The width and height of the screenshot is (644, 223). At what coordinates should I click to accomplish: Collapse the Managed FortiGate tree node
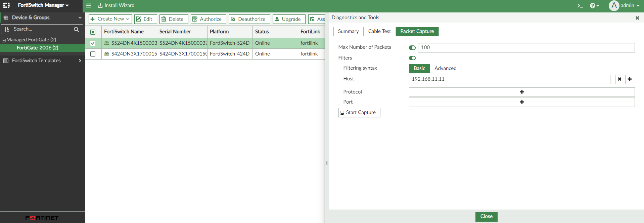[4, 40]
